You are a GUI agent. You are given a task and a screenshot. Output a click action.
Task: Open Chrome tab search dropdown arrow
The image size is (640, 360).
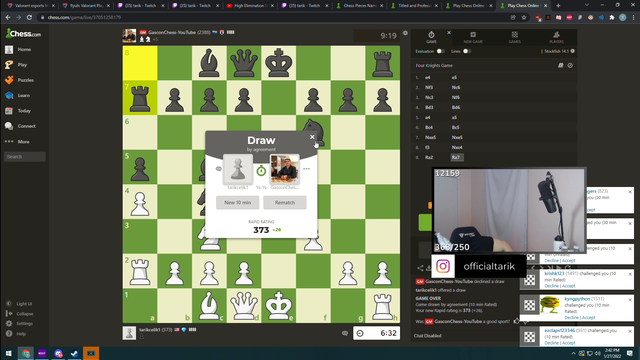pos(587,5)
